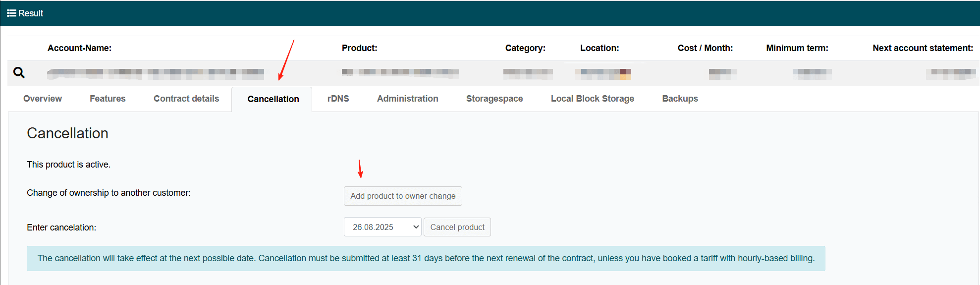This screenshot has height=285, width=980.
Task: Go to the Contract details tab
Action: click(186, 99)
